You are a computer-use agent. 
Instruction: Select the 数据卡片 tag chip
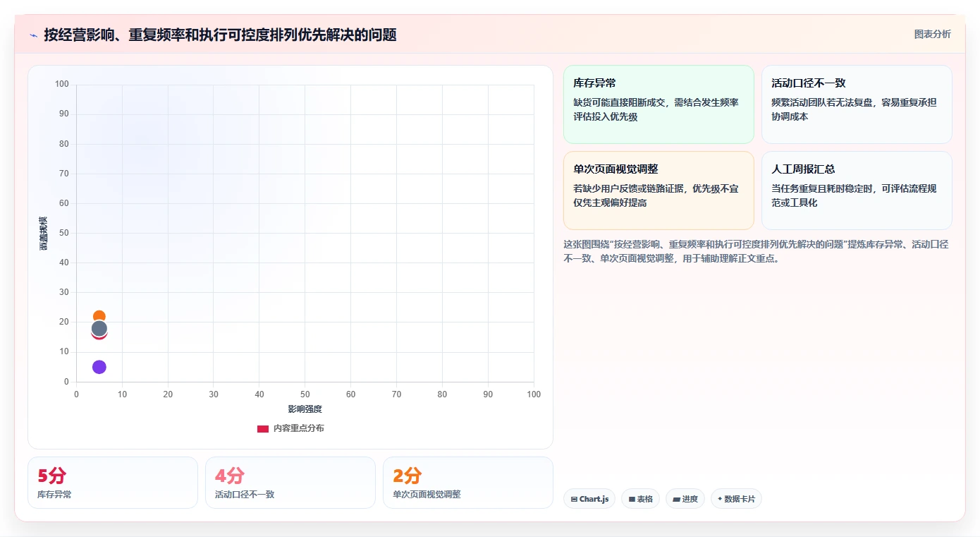point(736,499)
